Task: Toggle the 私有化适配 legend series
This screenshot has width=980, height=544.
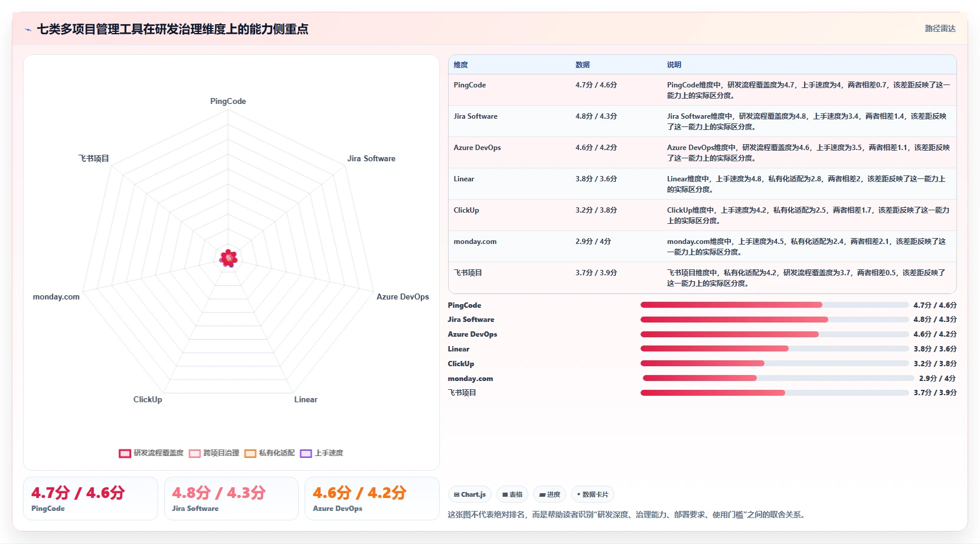Action: 270,453
